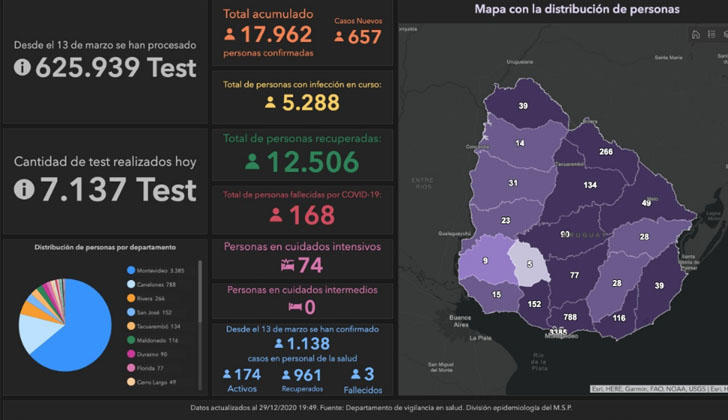
Task: Click the person icon beside 1.138
Action: (279, 343)
